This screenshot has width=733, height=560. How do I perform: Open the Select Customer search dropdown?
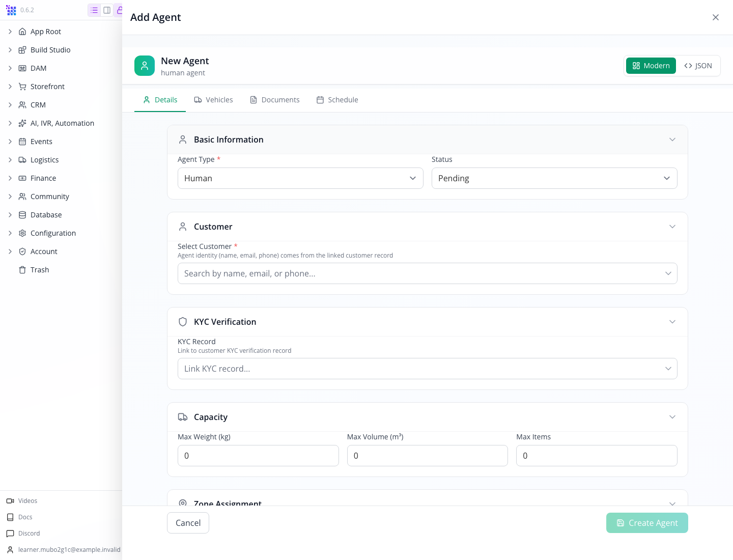[x=428, y=273]
